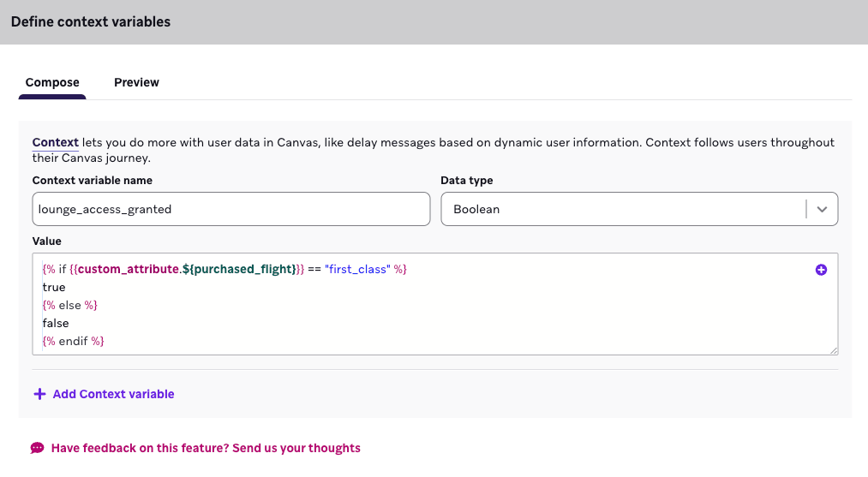868x477 pixels.
Task: Grab the resize handle of the Value box
Action: point(833,349)
